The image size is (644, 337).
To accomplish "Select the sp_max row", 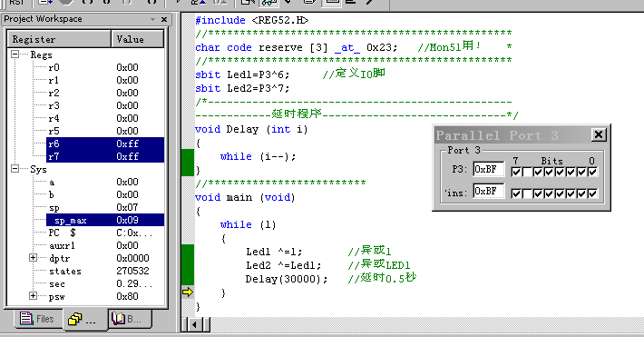I will point(105,220).
